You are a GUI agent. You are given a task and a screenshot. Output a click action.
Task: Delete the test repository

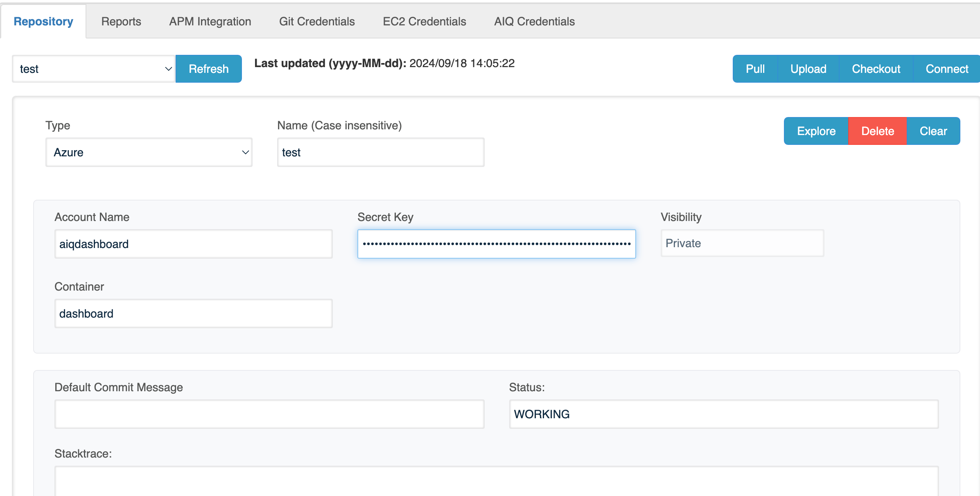878,131
